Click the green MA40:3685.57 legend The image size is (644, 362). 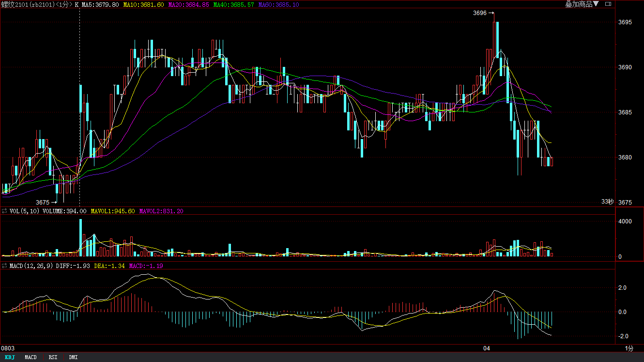233,4
